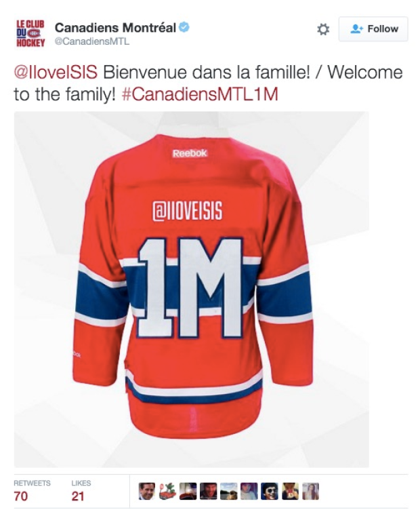
Task: Open the third liker avatar with the bright light
Action: (x=188, y=491)
